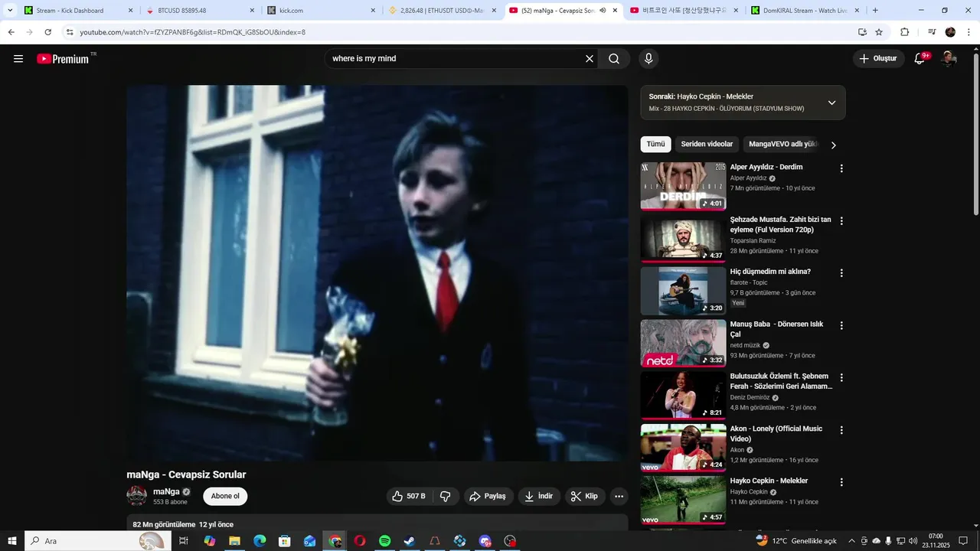
Task: Open Spotify from the taskbar
Action: [x=384, y=541]
